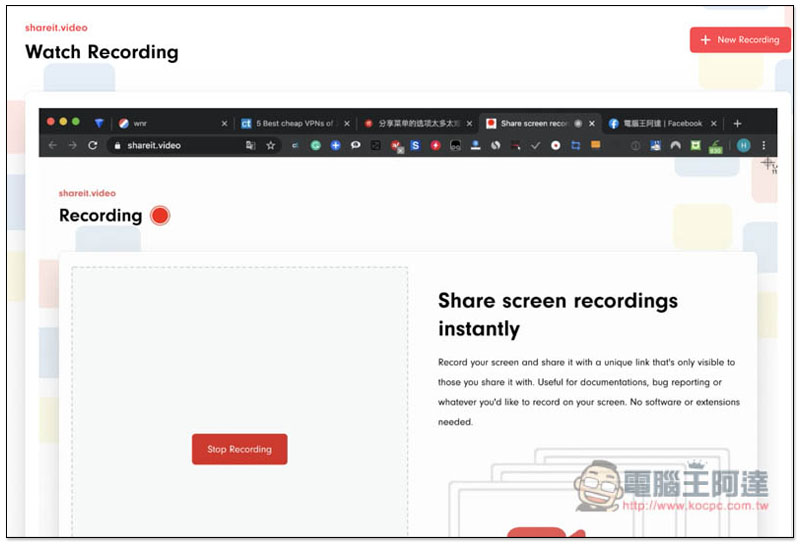Click the dashed recording preview area
The image size is (800, 544).
240,401
